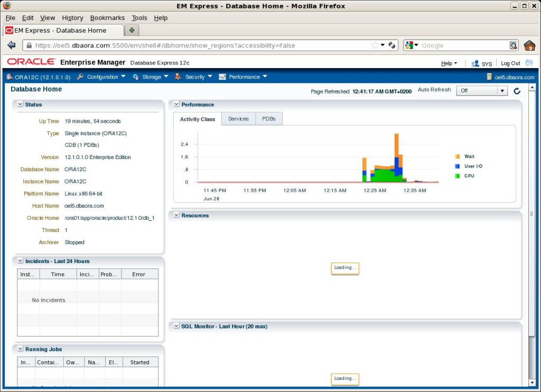Open the Tools menu

[139, 18]
